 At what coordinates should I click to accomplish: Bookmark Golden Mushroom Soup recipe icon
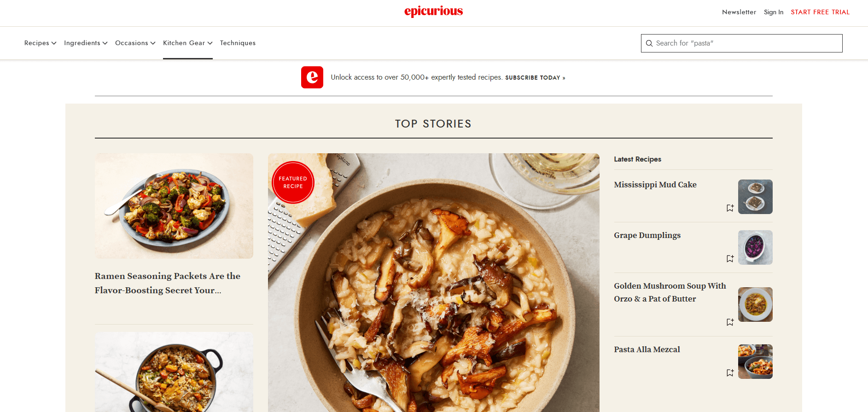(x=730, y=322)
